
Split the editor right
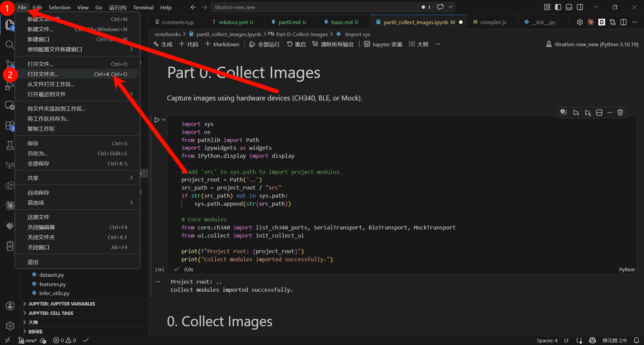click(x=624, y=22)
